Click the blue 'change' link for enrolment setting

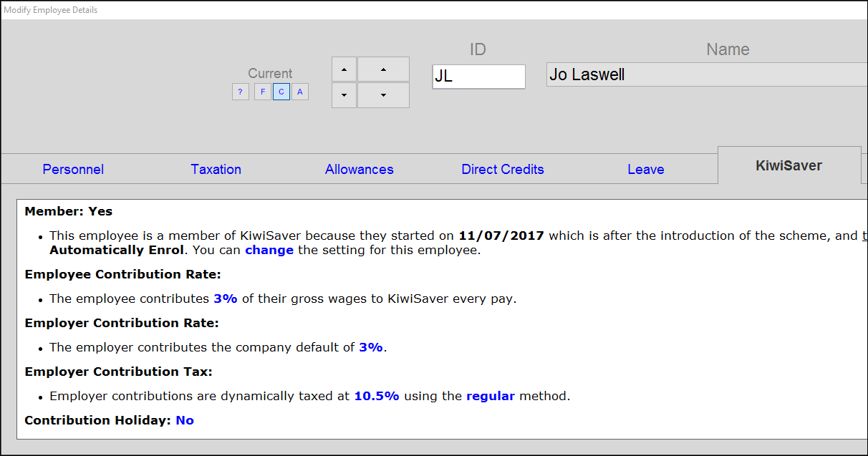tap(269, 251)
